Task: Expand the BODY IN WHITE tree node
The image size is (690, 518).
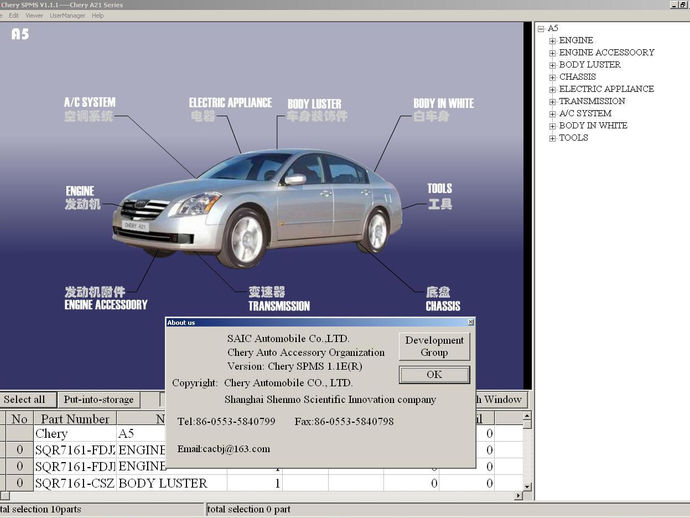Action: pyautogui.click(x=552, y=126)
